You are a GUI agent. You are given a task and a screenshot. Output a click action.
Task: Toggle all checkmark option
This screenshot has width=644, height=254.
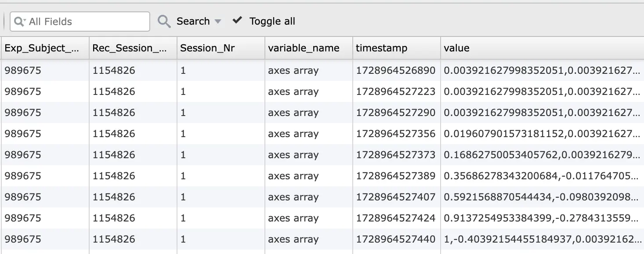click(264, 21)
